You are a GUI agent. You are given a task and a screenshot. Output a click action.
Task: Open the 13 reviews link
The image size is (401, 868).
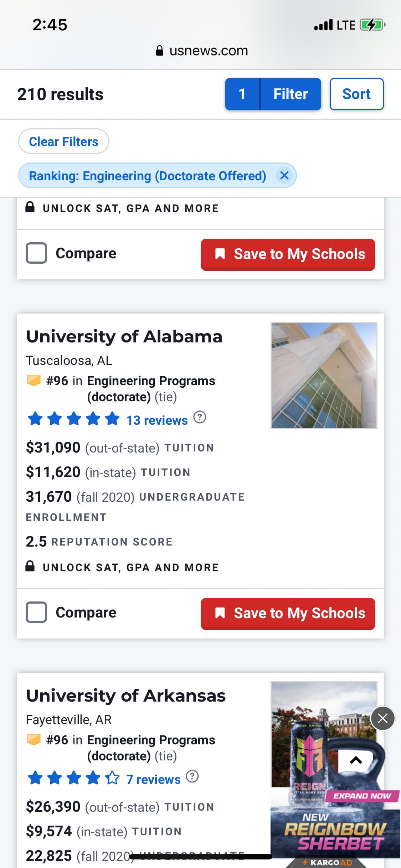pyautogui.click(x=157, y=420)
